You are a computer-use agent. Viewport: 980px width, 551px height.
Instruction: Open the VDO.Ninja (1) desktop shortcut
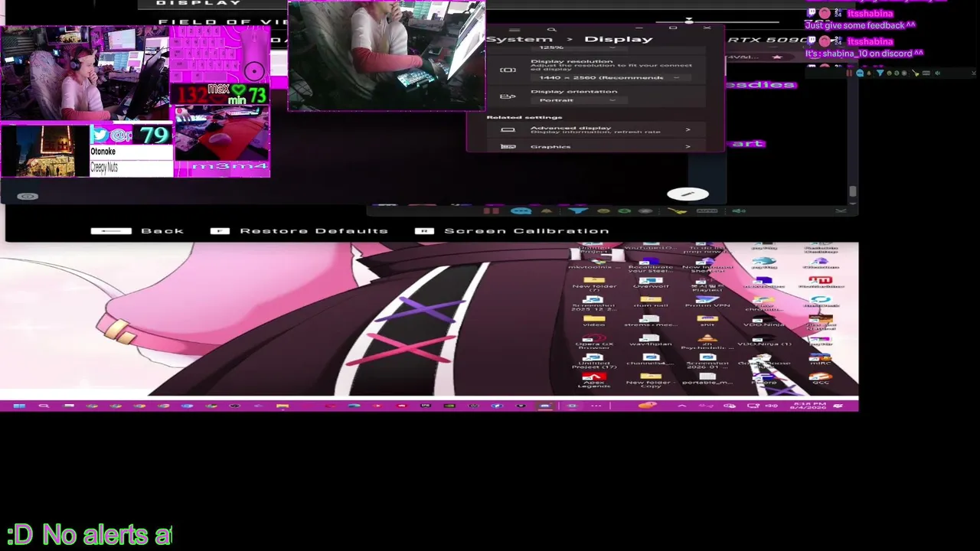763,341
